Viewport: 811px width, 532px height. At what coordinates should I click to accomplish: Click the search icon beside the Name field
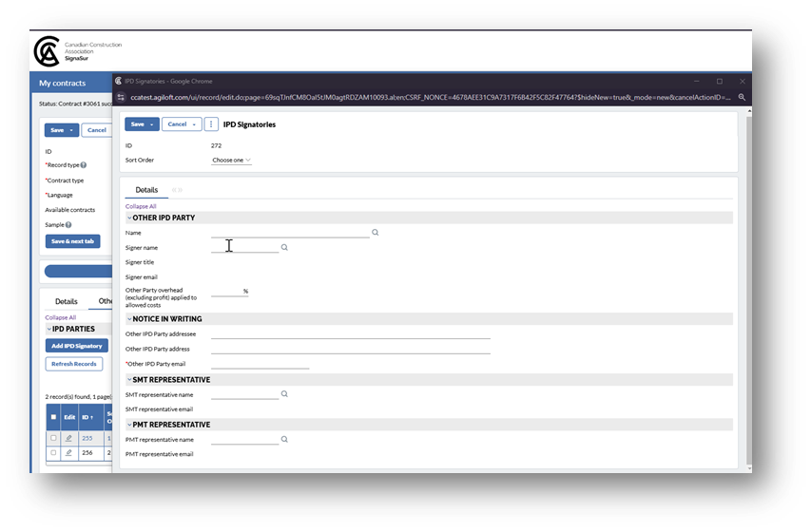pyautogui.click(x=375, y=232)
